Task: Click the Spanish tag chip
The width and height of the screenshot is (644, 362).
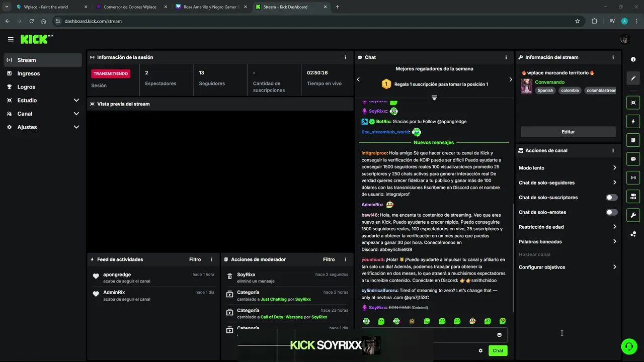Action: pos(545,90)
